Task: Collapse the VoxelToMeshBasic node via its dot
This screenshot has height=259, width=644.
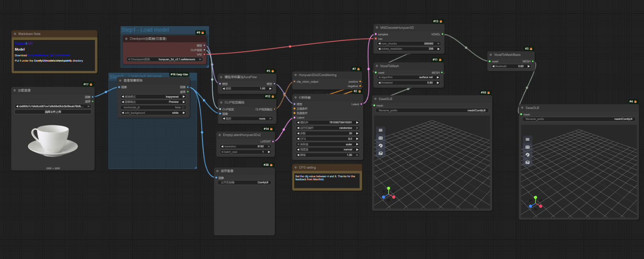Action: point(491,55)
